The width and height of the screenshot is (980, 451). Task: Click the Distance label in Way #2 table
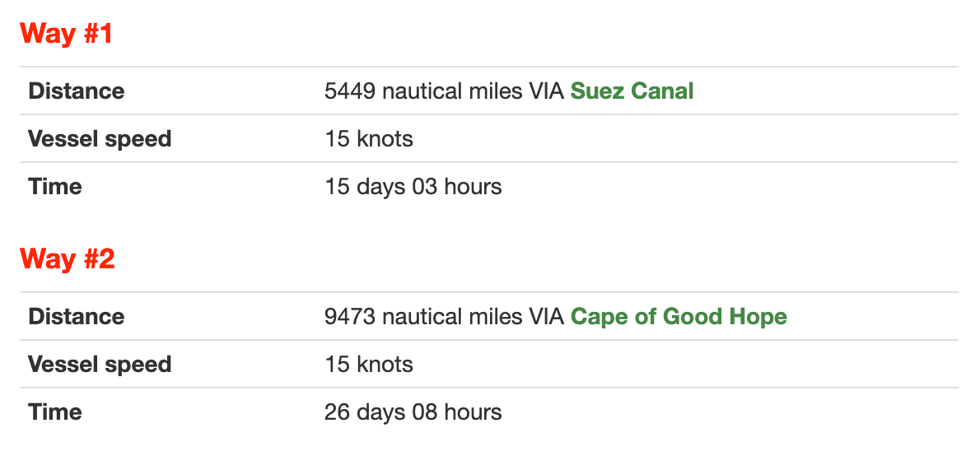coord(77,317)
